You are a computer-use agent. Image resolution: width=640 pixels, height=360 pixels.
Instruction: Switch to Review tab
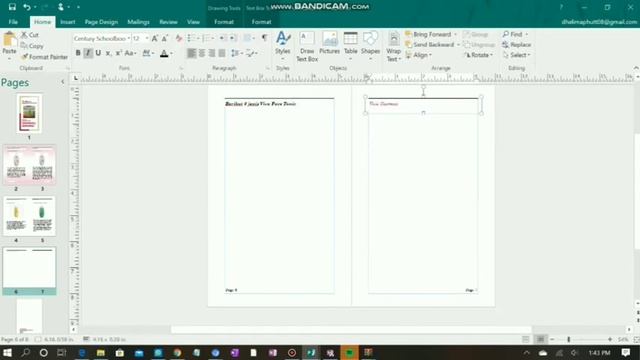[169, 22]
